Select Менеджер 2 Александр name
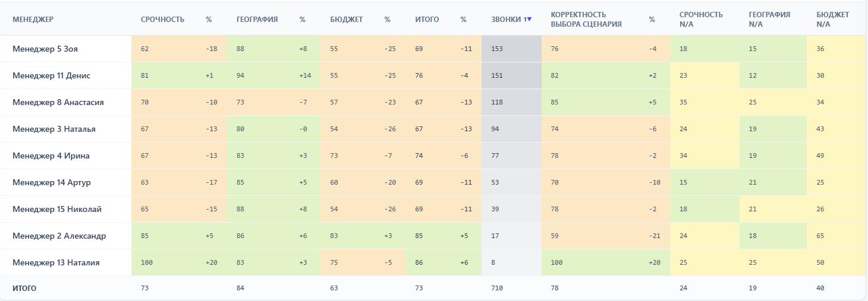This screenshot has width=868, height=301. pyautogui.click(x=59, y=236)
